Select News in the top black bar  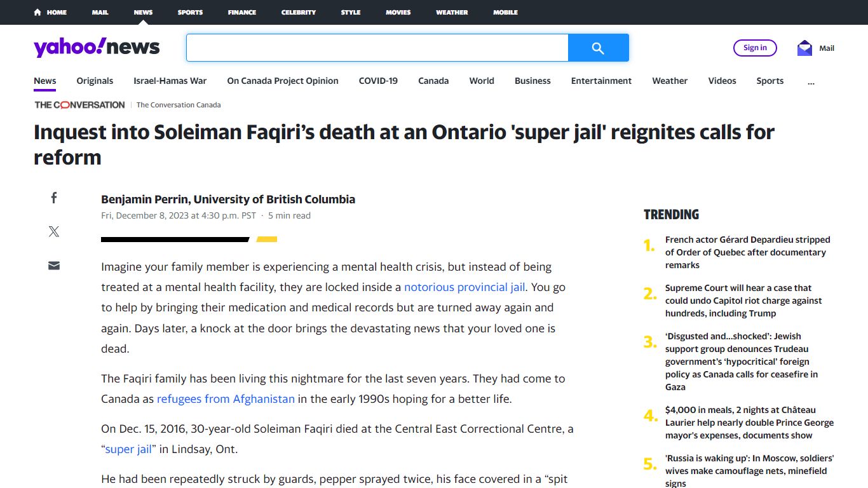[143, 12]
